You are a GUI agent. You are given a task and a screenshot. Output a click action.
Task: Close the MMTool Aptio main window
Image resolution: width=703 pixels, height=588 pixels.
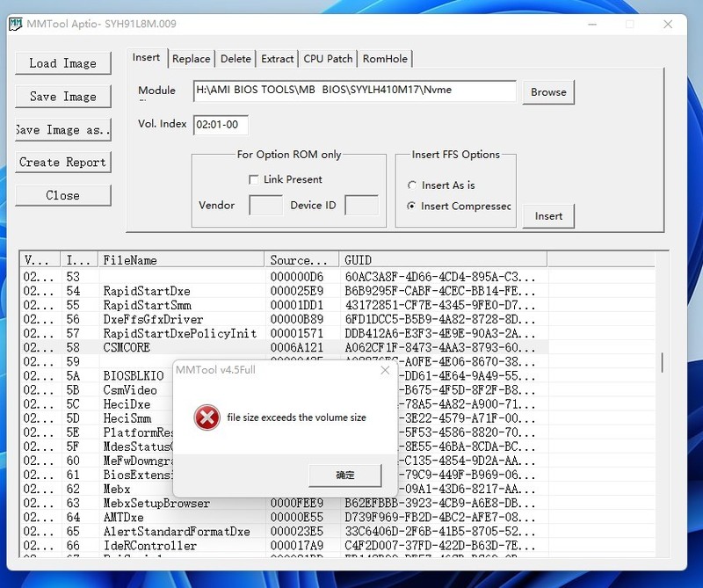668,25
